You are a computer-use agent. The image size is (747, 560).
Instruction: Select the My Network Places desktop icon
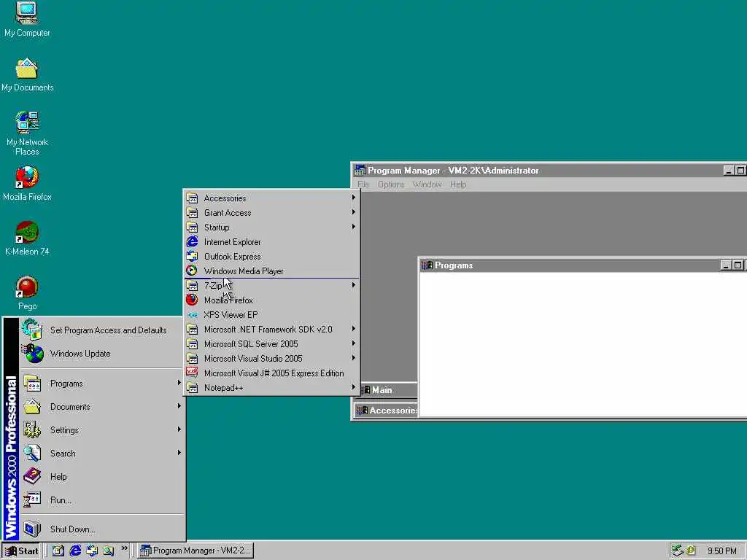(x=27, y=133)
